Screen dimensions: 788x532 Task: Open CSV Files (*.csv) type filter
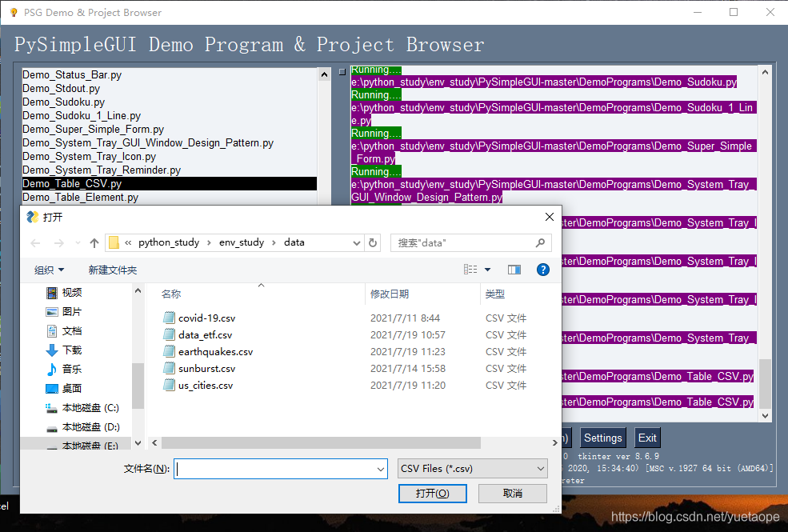[472, 469]
